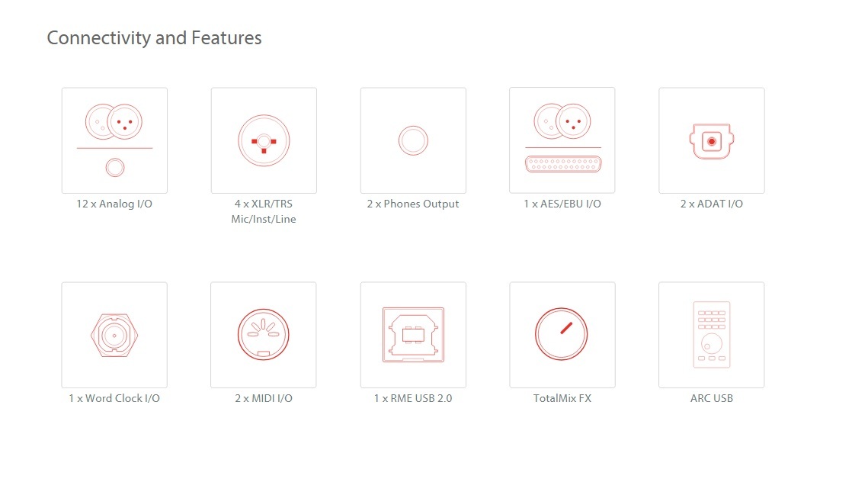Click the '2 x Phones Output' text

point(413,204)
